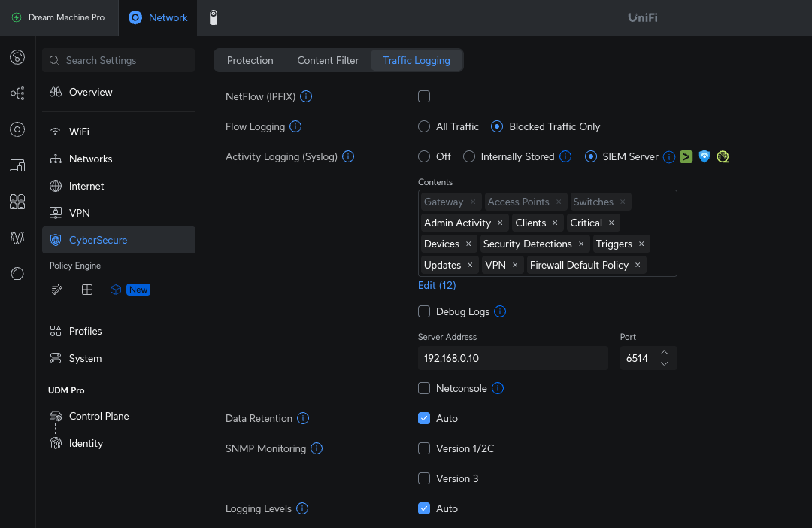Check the Debug Logs checkbox
The height and width of the screenshot is (528, 812).
pyautogui.click(x=424, y=311)
